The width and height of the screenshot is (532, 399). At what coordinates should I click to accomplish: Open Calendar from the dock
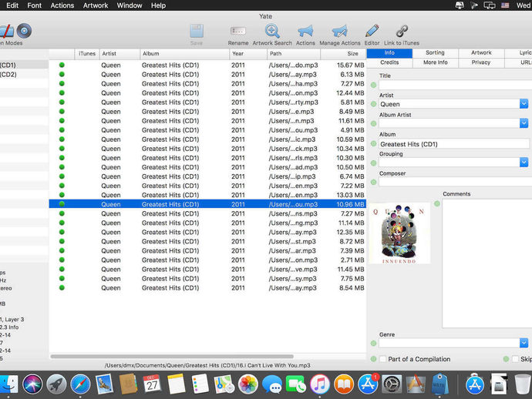pyautogui.click(x=152, y=384)
